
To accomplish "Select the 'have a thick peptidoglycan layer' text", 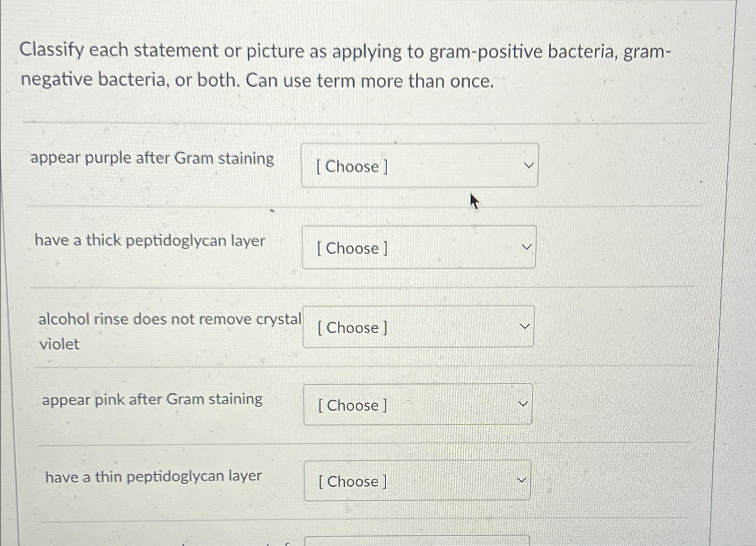I will tap(149, 241).
